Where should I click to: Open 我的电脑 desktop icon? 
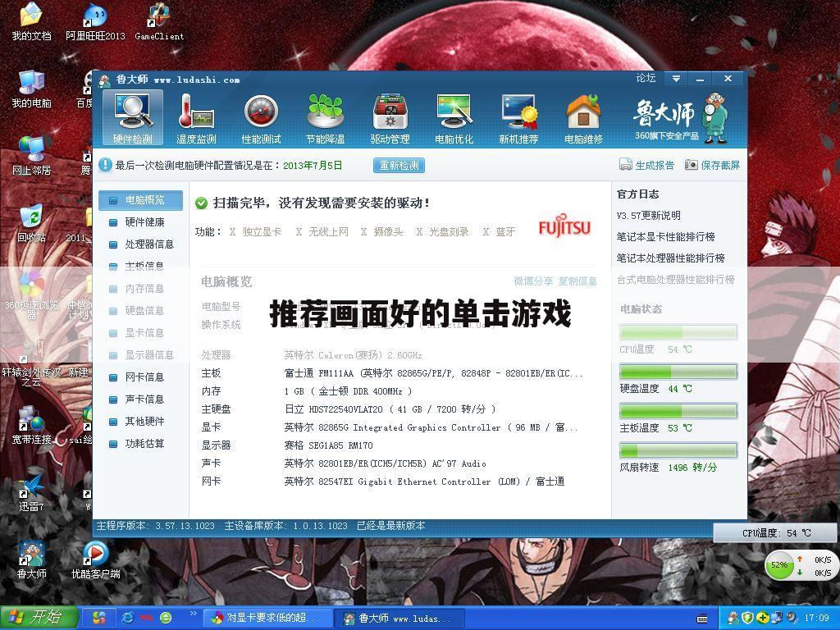point(32,89)
